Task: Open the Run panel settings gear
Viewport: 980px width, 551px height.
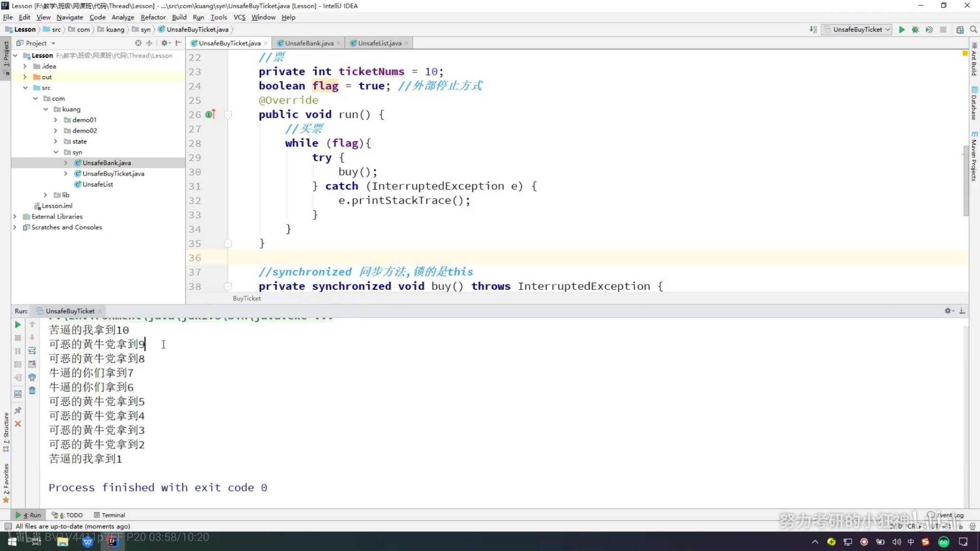Action: coord(948,311)
